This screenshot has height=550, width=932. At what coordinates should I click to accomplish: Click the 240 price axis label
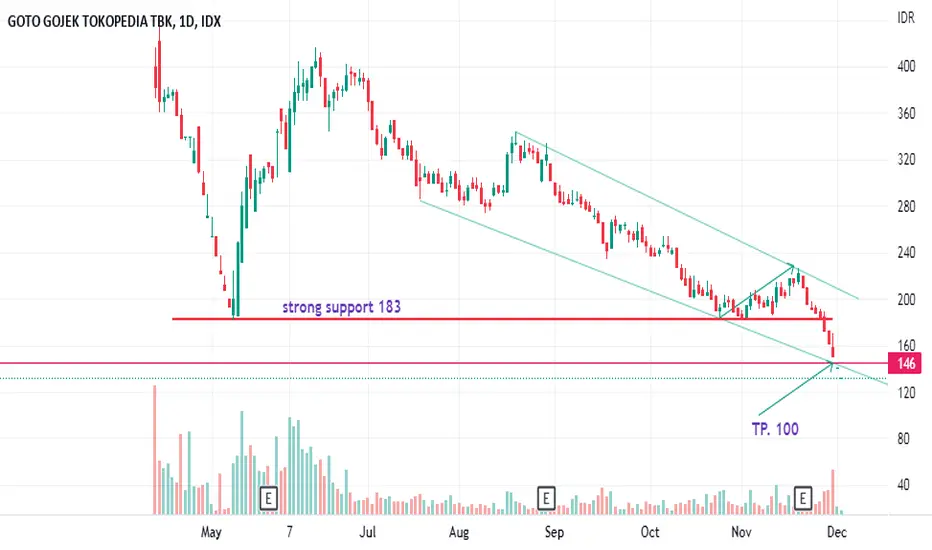pyautogui.click(x=906, y=253)
